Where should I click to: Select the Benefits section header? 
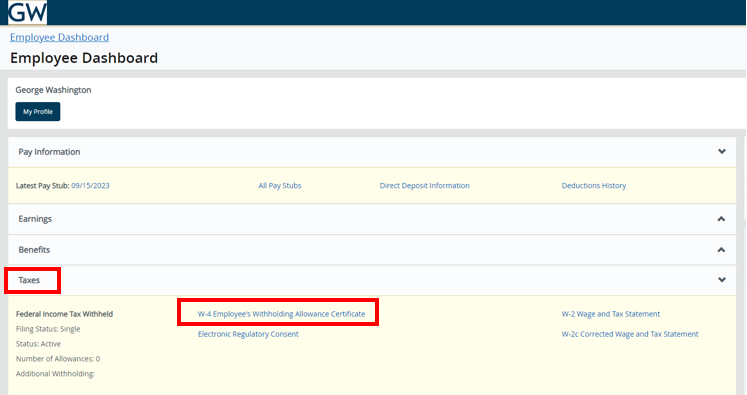[x=372, y=250]
